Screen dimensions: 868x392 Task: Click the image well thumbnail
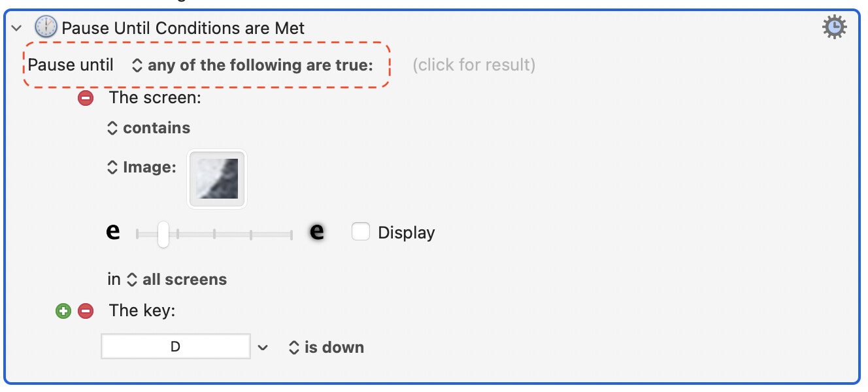click(x=217, y=179)
